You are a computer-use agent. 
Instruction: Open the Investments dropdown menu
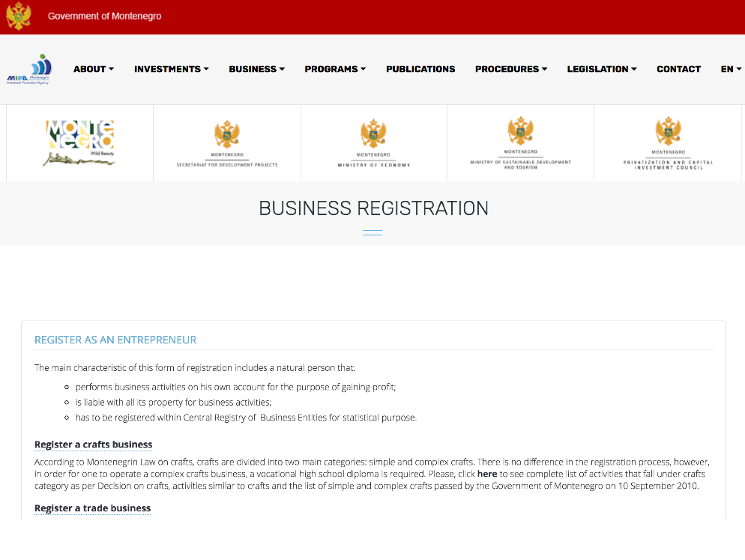[x=171, y=69]
